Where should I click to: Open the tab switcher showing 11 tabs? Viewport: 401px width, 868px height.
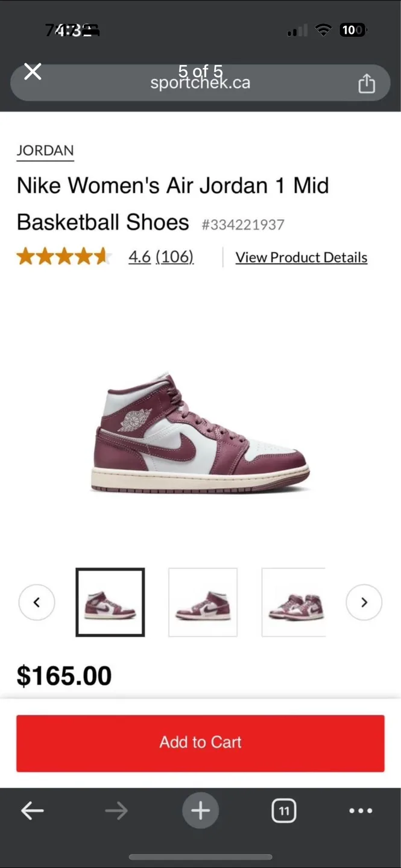pyautogui.click(x=283, y=810)
